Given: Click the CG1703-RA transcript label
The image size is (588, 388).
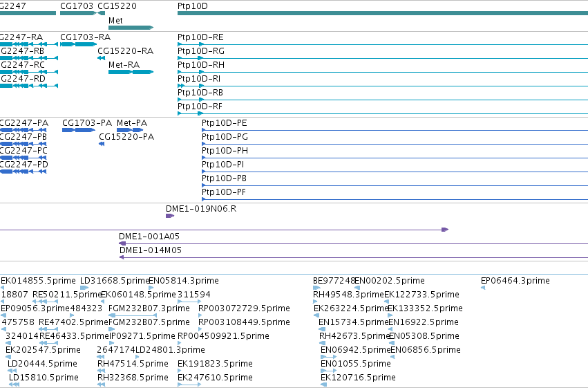Looking at the screenshot, I should coord(86,37).
